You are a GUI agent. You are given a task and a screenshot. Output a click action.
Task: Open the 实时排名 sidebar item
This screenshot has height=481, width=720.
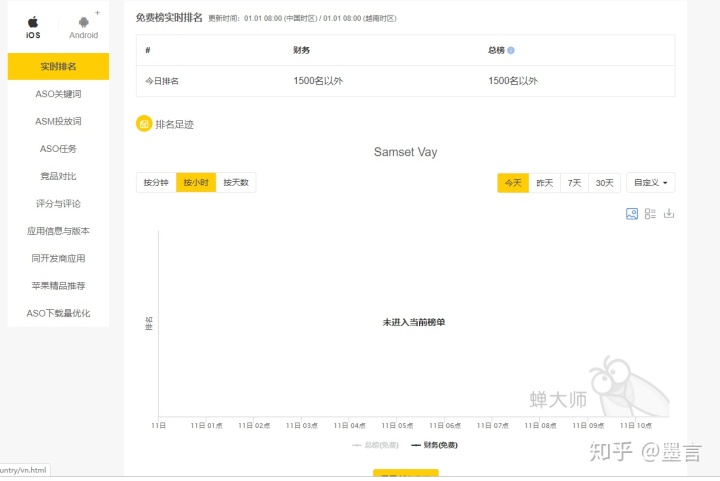(58, 67)
